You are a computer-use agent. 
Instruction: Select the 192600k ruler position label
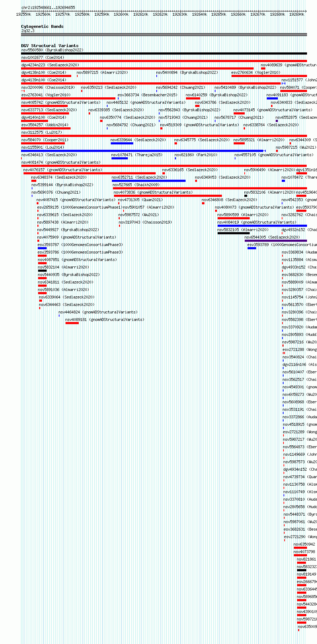[x=121, y=14]
